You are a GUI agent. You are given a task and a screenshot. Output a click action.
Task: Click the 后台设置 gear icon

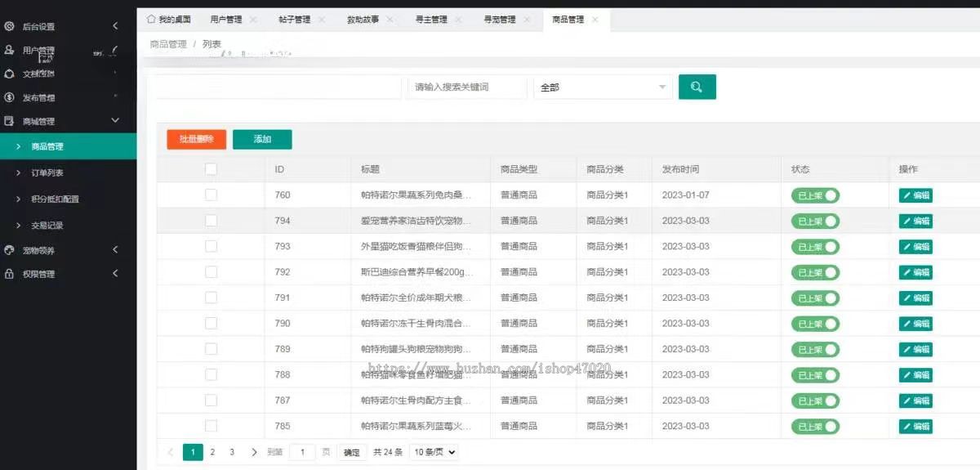(x=10, y=26)
